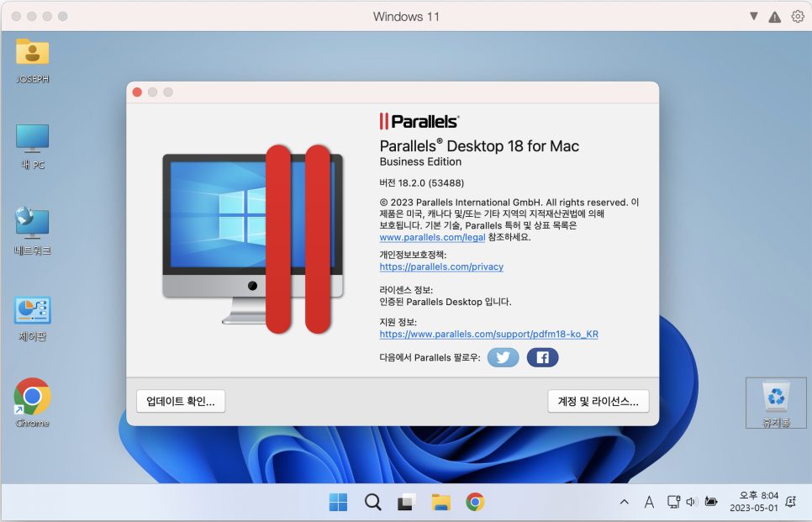812x522 pixels.
Task: Select the 내 PC desktop icon
Action: [32, 146]
